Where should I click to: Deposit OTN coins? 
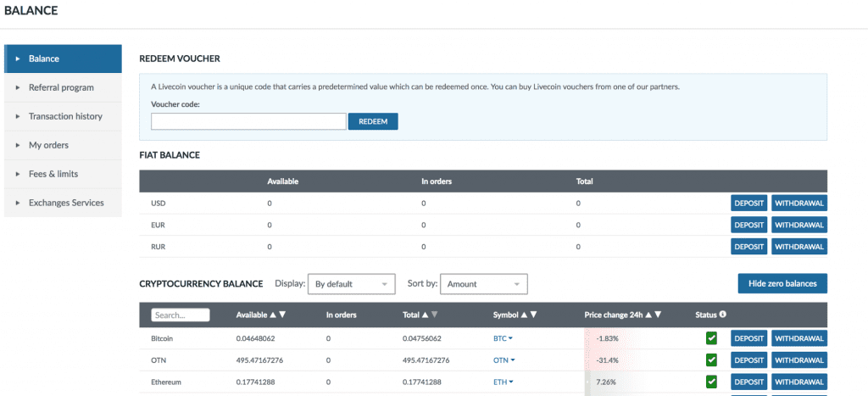point(749,360)
